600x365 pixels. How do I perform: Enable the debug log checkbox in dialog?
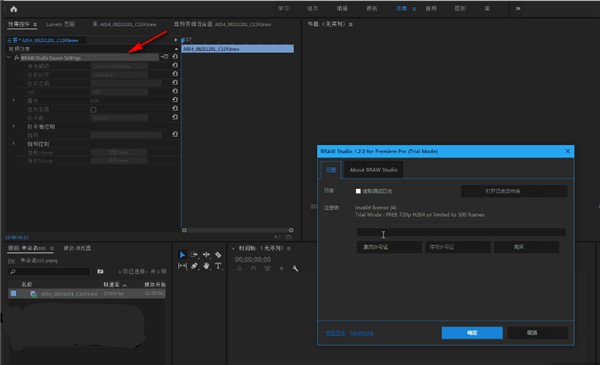click(358, 191)
